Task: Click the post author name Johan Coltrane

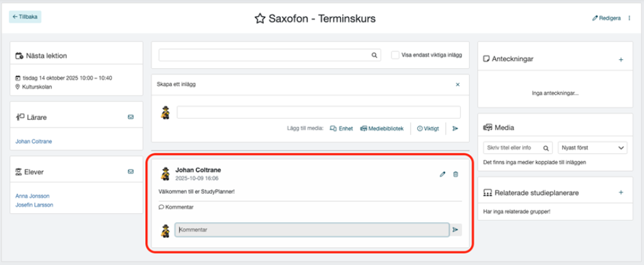Action: (198, 170)
